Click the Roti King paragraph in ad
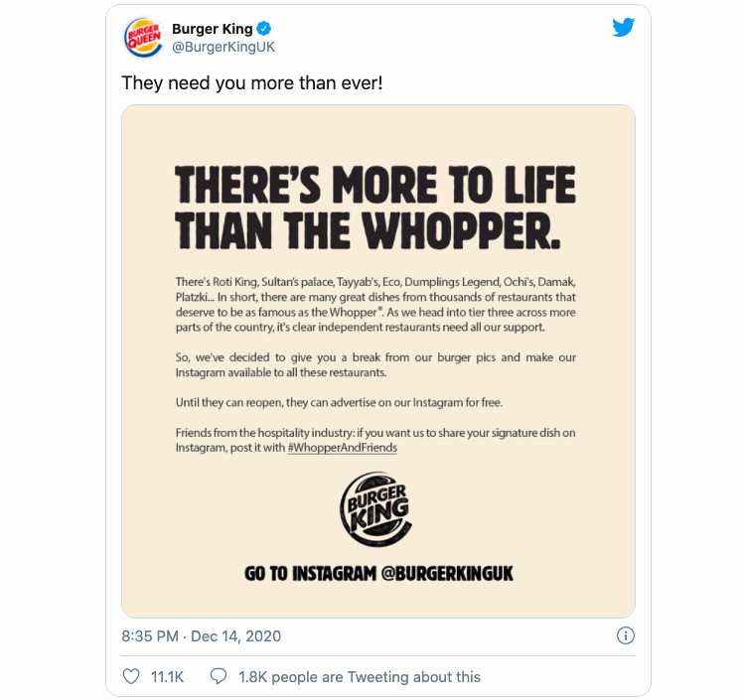Image resolution: width=744 pixels, height=700 pixels. (x=375, y=305)
